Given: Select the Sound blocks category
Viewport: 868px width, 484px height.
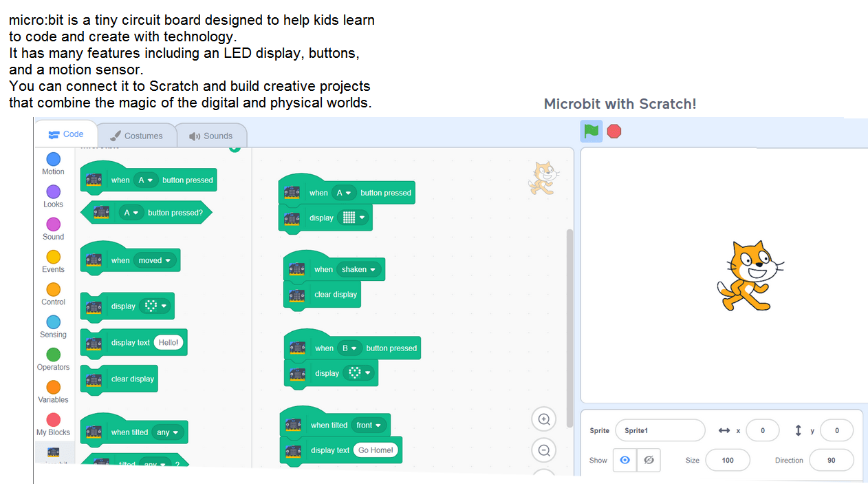Looking at the screenshot, I should 53,229.
